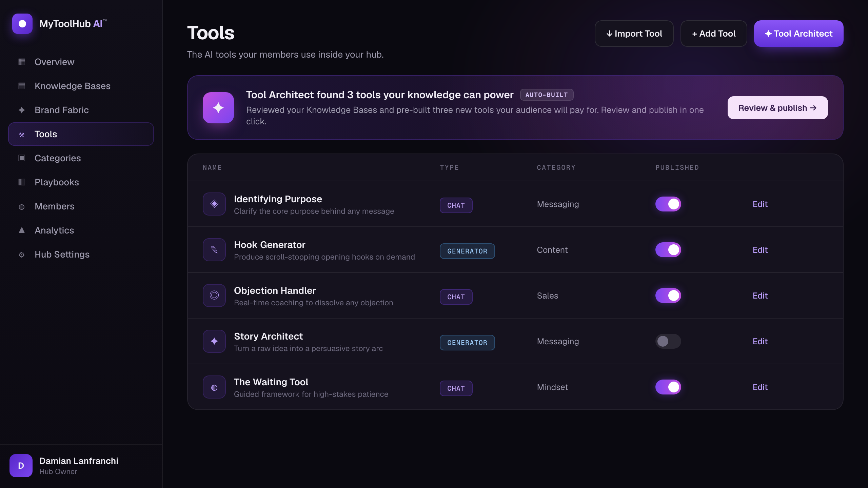Viewport: 868px width, 488px height.
Task: Click the Playbooks sidebar icon
Action: pyautogui.click(x=22, y=182)
